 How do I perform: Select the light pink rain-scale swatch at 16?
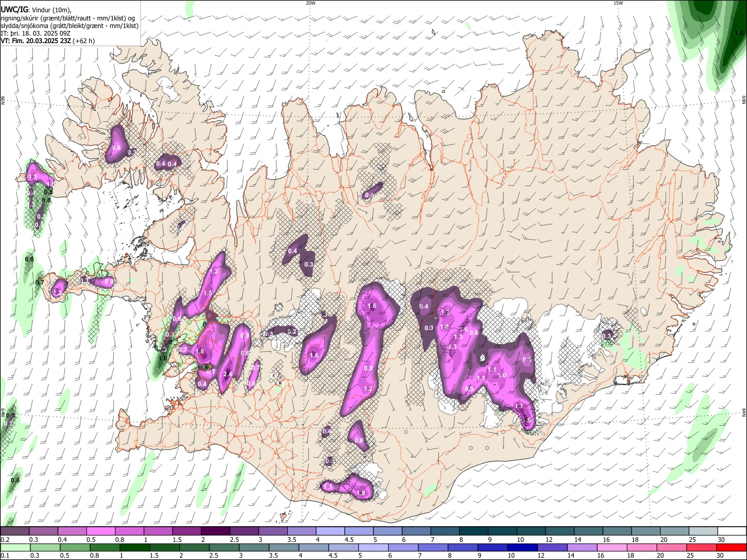612,547
